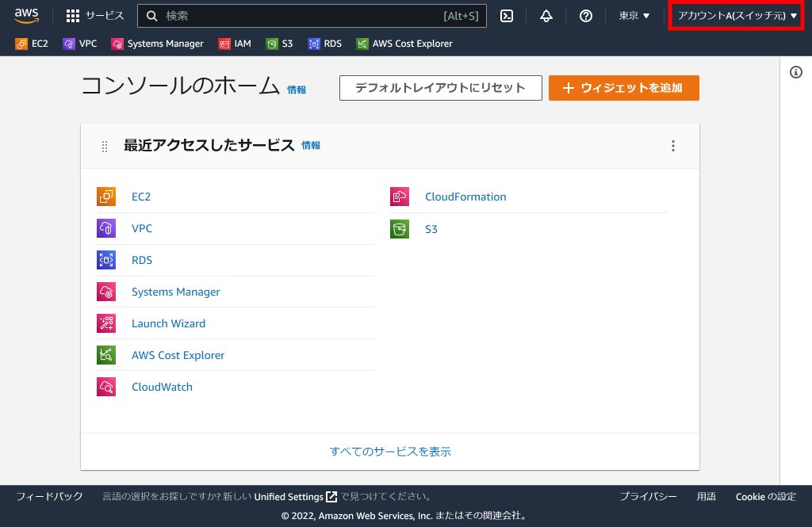Screen dimensions: 812x527
Task: Open the CloudWatch link
Action: pos(162,387)
